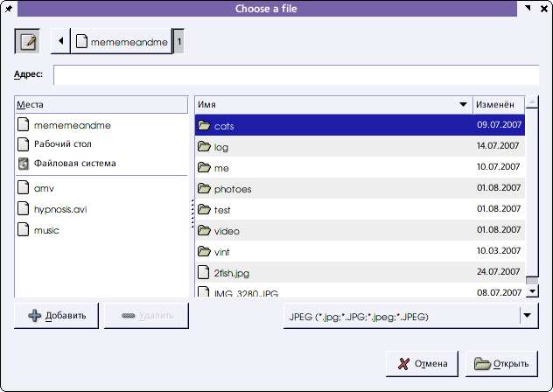Select the 2fish.jpg file icon
The width and height of the screenshot is (553, 392).
(x=204, y=273)
